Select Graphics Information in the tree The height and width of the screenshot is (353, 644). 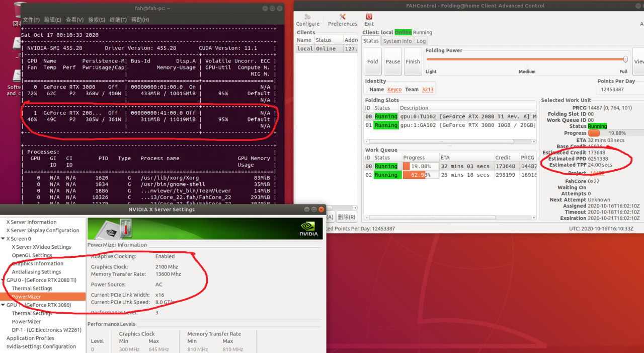pyautogui.click(x=38, y=264)
